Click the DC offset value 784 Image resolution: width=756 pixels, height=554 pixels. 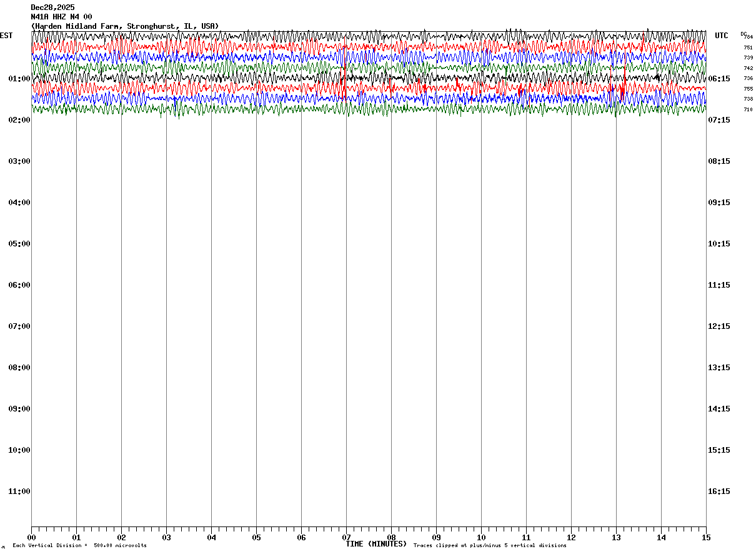point(749,37)
